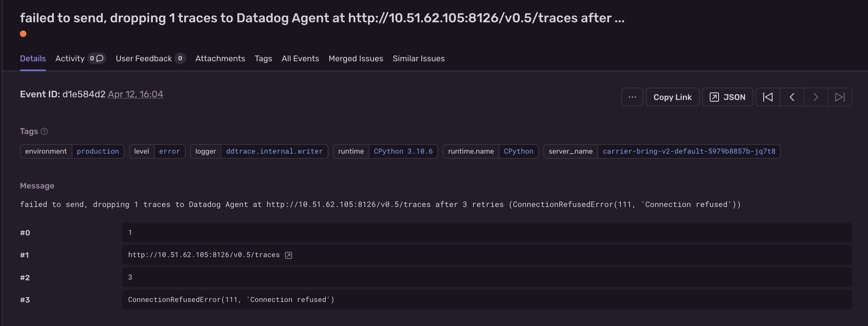Screen dimensions: 868x326
Task: Open the Similar Issues tab
Action: (418, 58)
